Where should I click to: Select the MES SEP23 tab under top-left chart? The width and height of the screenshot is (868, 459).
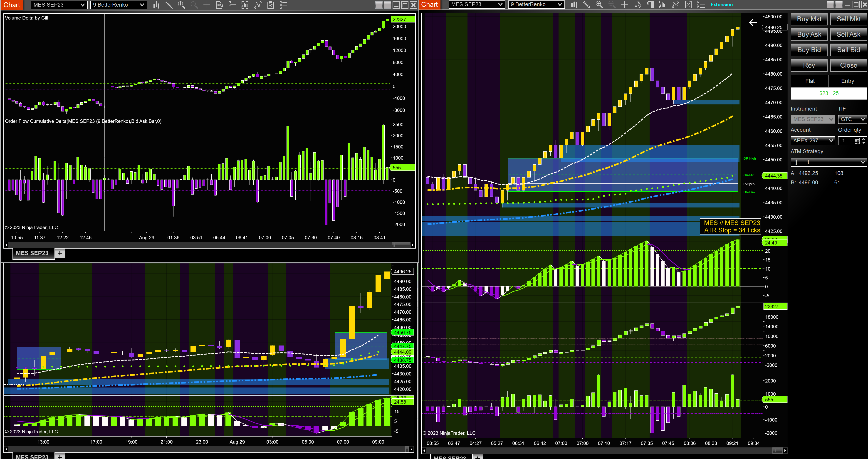(x=32, y=253)
